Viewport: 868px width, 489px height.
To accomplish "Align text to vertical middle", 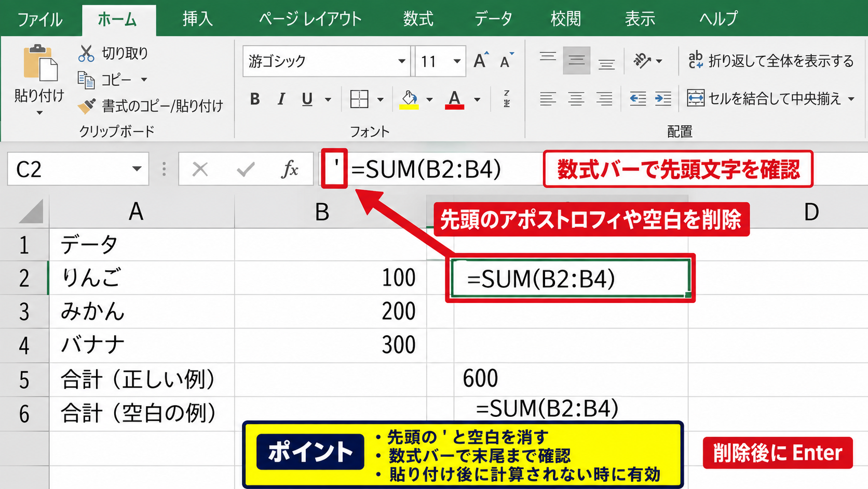I will point(576,61).
